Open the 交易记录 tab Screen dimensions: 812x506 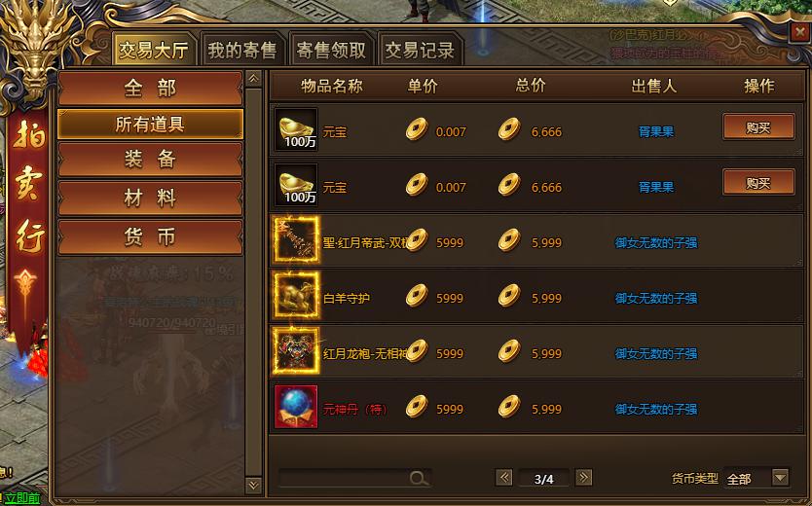point(420,51)
